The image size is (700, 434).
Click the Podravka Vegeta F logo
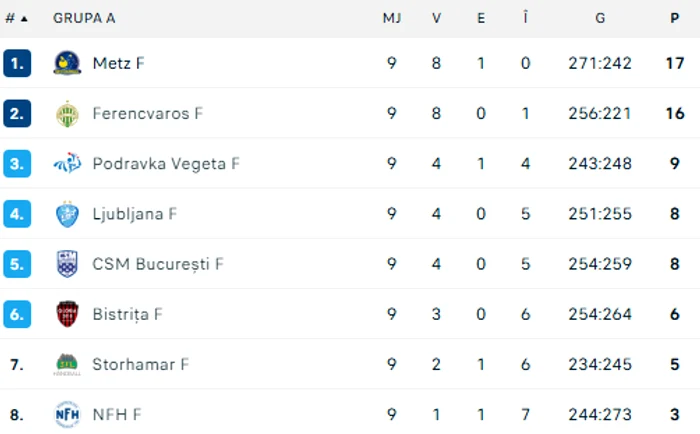point(67,163)
